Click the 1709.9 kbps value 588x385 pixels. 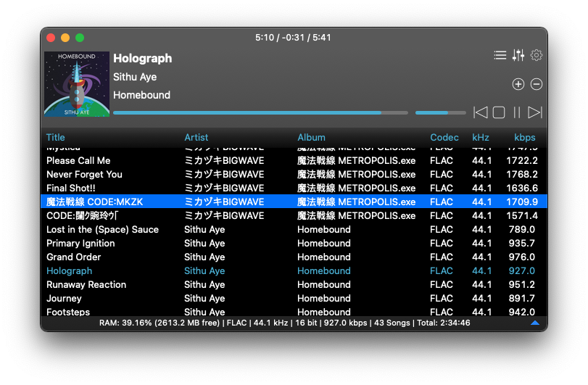pyautogui.click(x=522, y=202)
